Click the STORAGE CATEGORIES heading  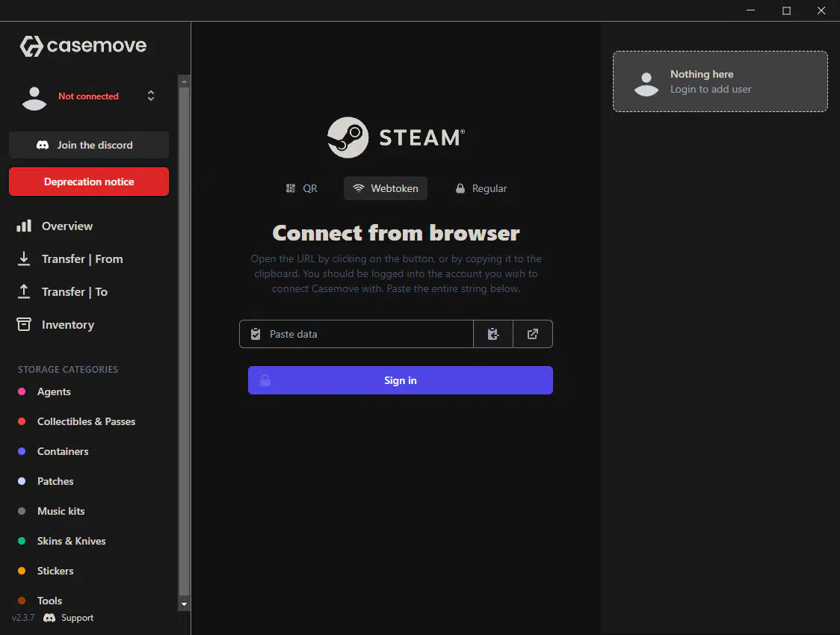[x=68, y=370]
